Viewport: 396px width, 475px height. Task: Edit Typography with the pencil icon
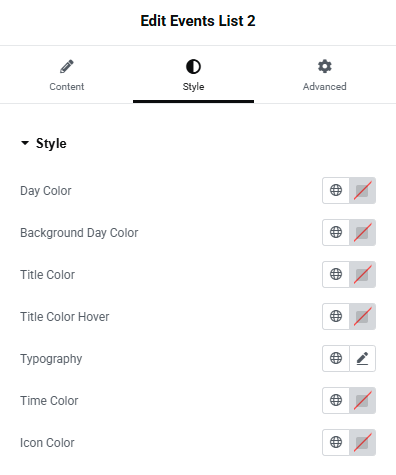pyautogui.click(x=362, y=358)
